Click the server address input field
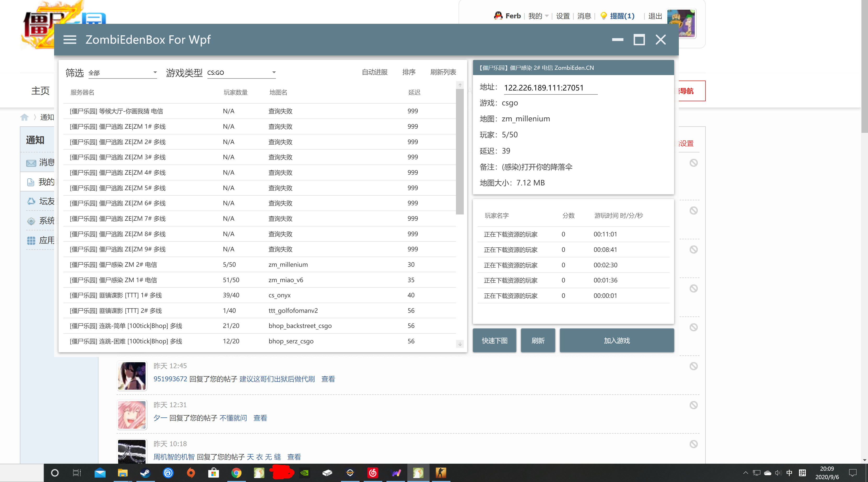This screenshot has width=868, height=482. click(x=550, y=88)
